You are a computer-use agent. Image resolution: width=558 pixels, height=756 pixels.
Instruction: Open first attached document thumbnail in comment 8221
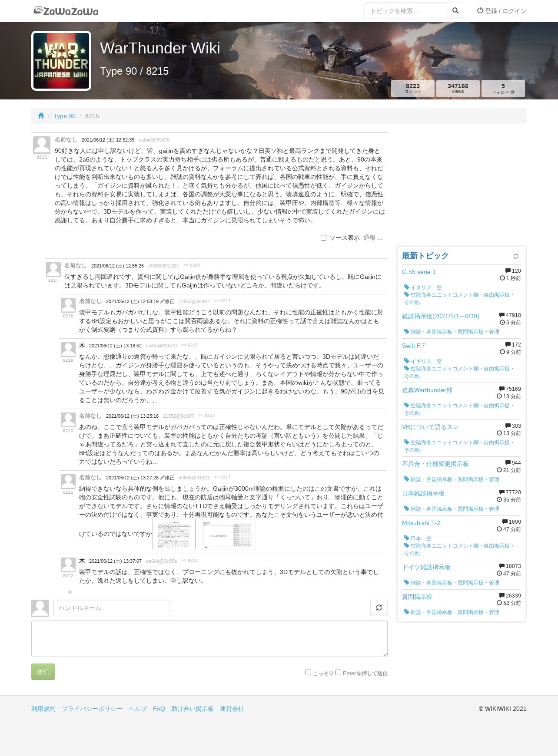tap(174, 534)
